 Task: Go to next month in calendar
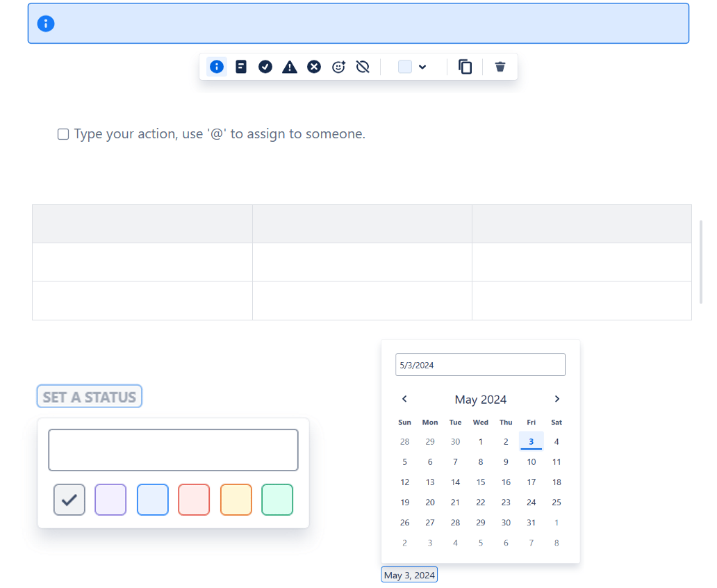click(x=557, y=399)
